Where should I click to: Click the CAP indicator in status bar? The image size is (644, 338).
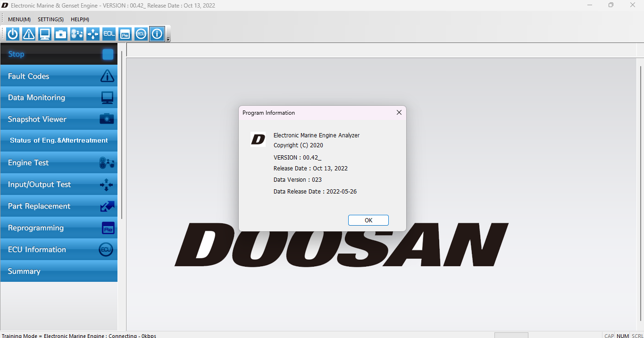(609, 336)
